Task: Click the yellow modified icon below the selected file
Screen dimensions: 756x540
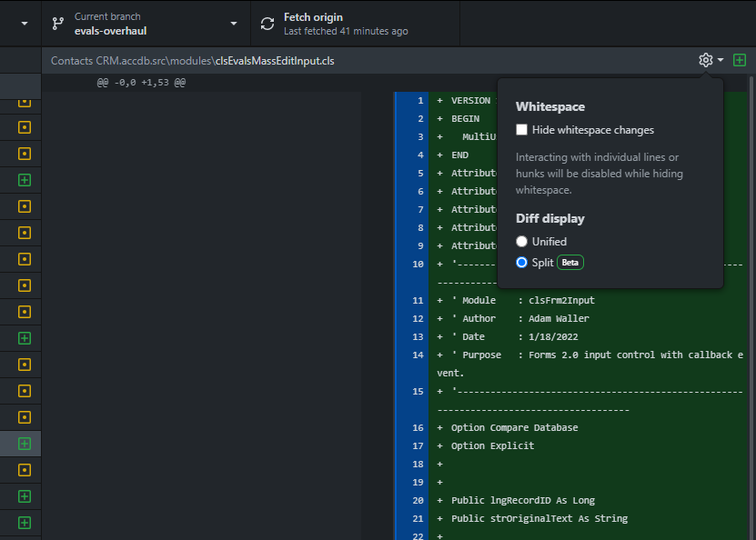Action: click(x=23, y=469)
